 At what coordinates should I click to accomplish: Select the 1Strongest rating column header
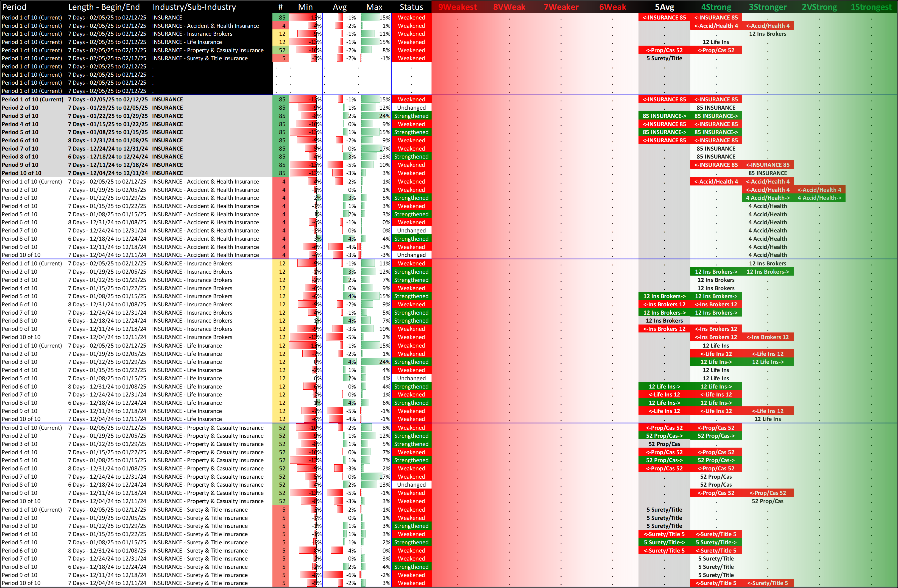click(871, 7)
